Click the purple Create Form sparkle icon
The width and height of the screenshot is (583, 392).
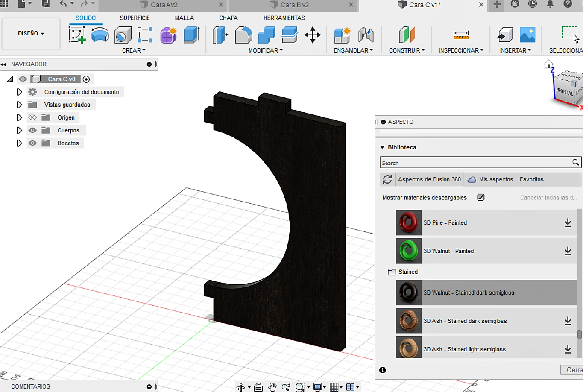[x=168, y=35]
